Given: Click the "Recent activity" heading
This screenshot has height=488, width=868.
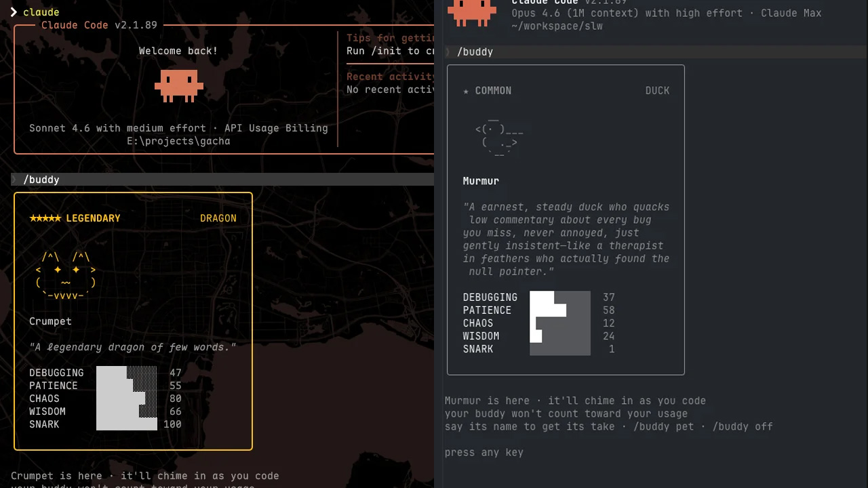Looking at the screenshot, I should point(391,77).
